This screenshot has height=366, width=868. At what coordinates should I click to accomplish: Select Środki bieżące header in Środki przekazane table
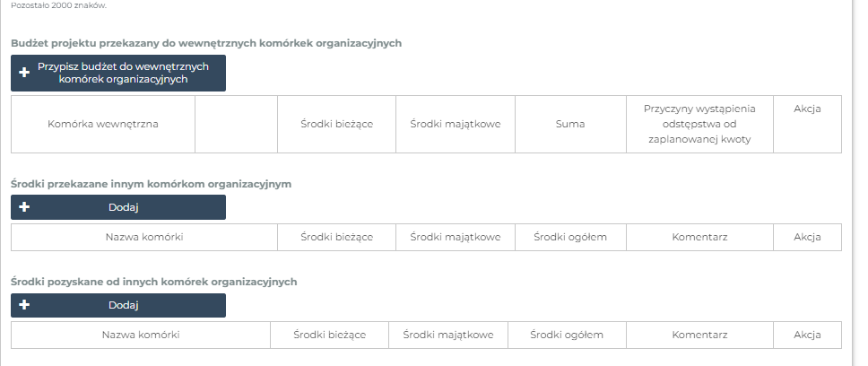(336, 237)
